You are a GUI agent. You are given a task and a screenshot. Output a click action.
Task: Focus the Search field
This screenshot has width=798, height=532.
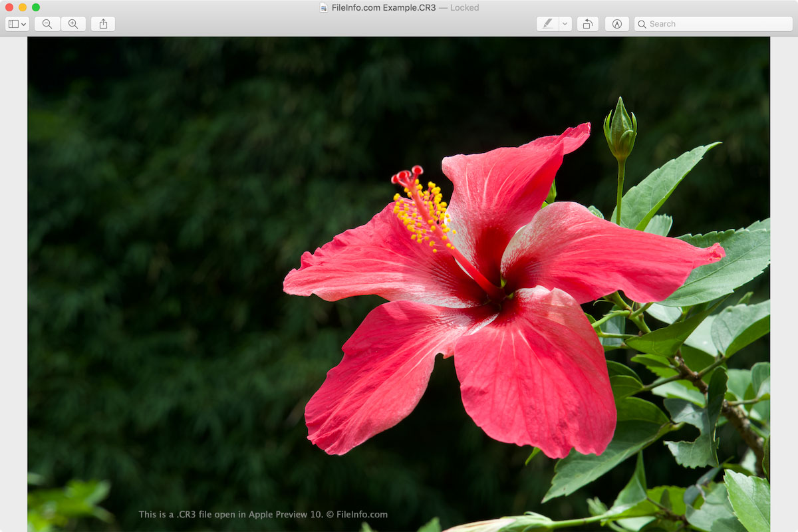tap(714, 24)
